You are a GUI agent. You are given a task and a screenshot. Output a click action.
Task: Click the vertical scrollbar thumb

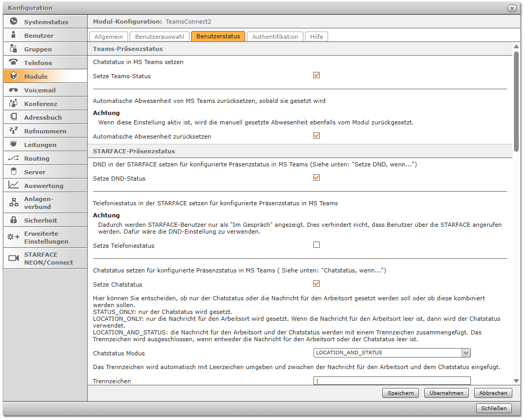[516, 101]
